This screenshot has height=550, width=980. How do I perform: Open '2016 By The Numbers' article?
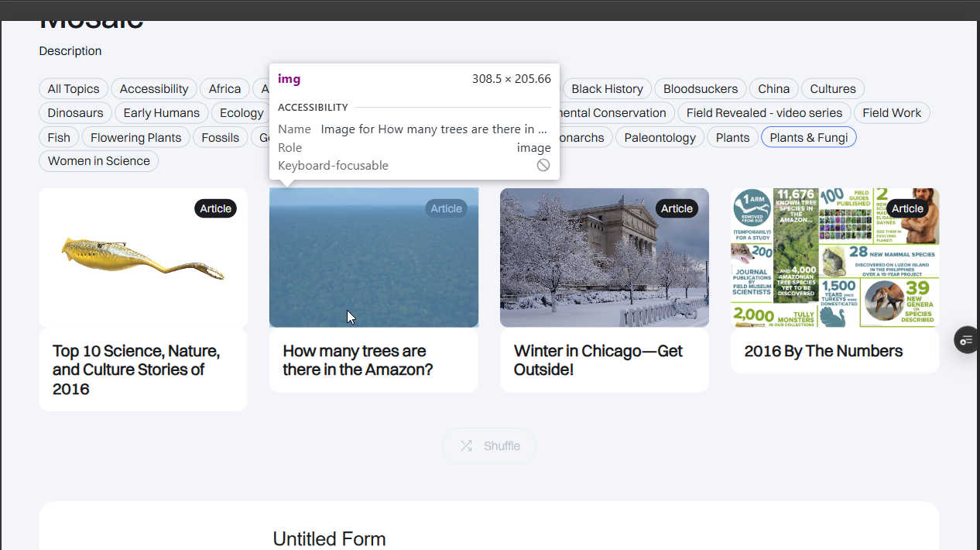click(x=824, y=351)
